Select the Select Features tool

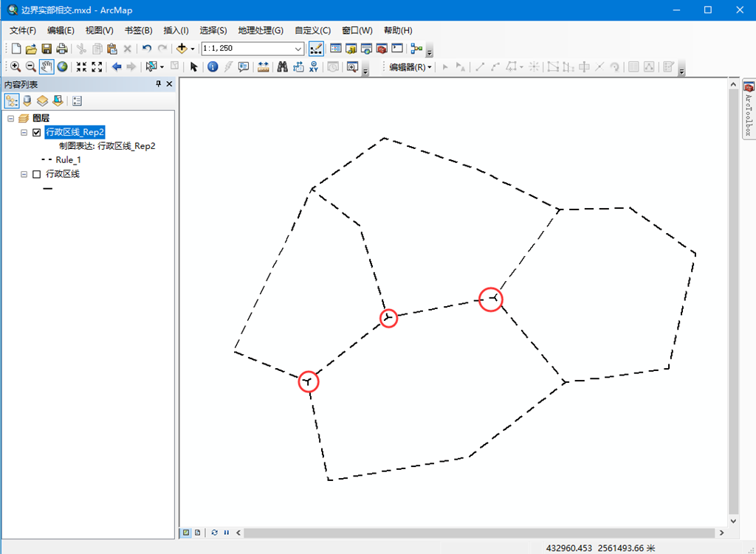[x=151, y=67]
